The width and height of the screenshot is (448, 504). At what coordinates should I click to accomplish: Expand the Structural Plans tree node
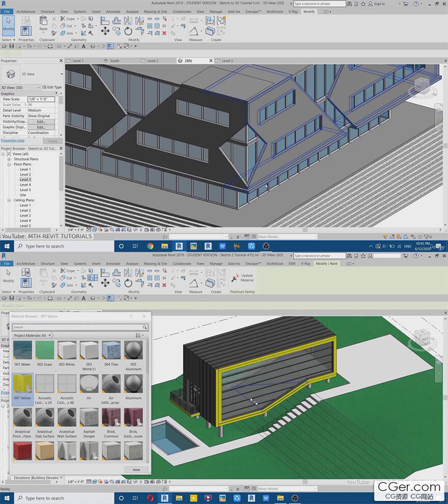(9, 159)
